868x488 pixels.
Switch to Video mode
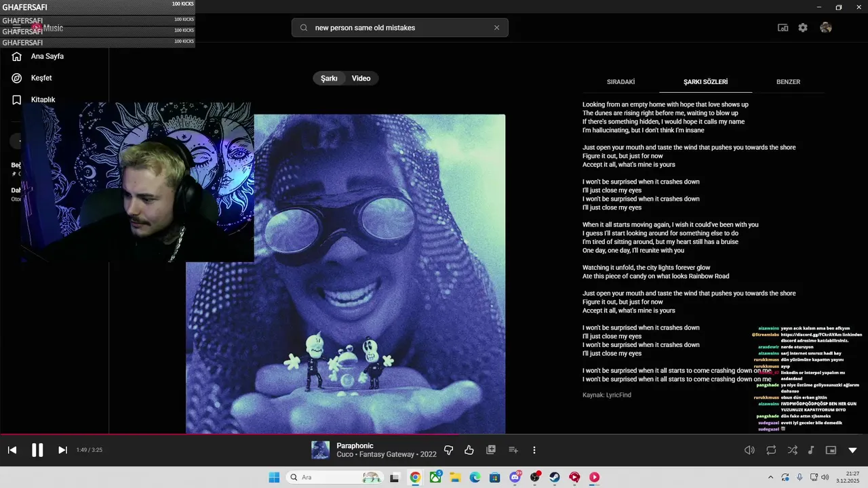coord(361,79)
